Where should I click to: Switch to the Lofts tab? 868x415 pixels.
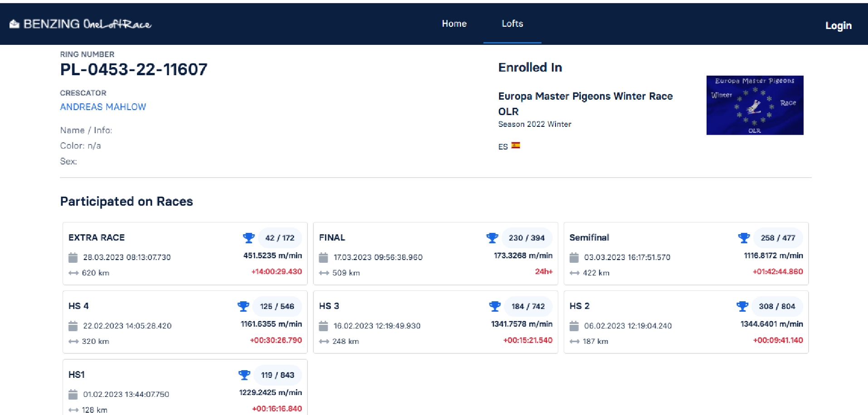[512, 24]
